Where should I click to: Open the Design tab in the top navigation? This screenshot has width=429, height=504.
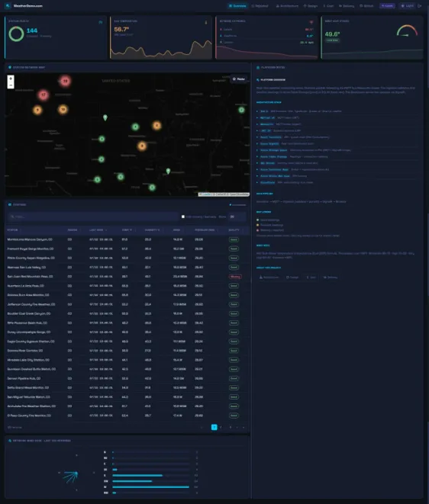coord(311,6)
